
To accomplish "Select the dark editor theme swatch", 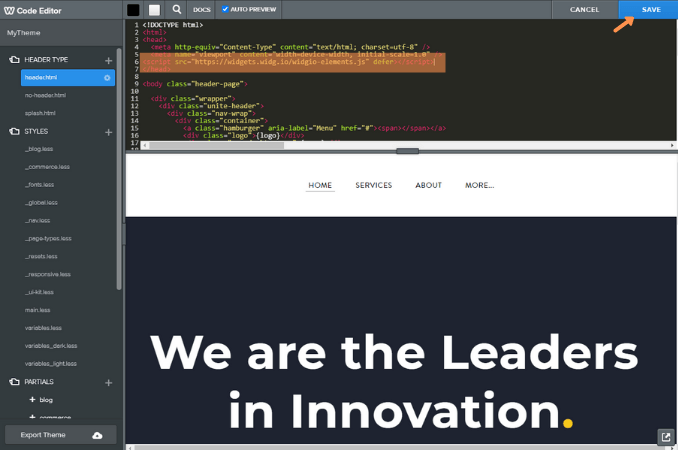I will [133, 10].
